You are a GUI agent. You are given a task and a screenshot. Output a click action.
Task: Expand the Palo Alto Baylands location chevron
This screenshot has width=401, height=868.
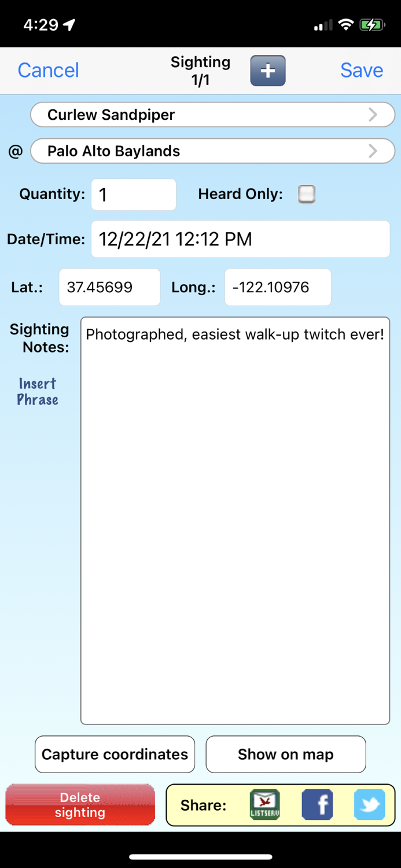pyautogui.click(x=373, y=151)
